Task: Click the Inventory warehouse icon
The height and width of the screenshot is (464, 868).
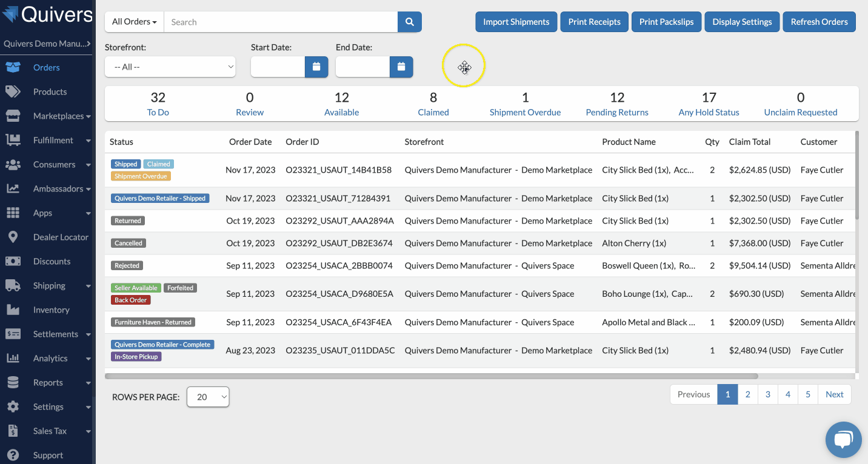Action: click(13, 310)
